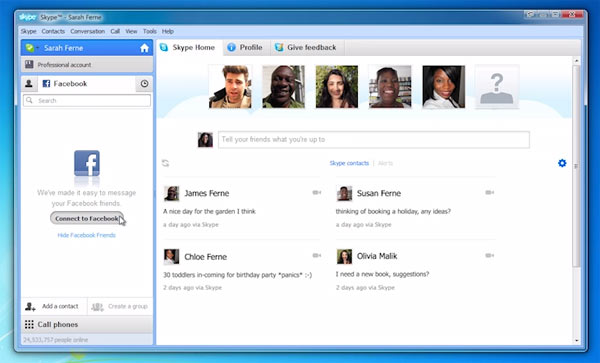Switch to the Profile tab
600x363 pixels.
(246, 47)
